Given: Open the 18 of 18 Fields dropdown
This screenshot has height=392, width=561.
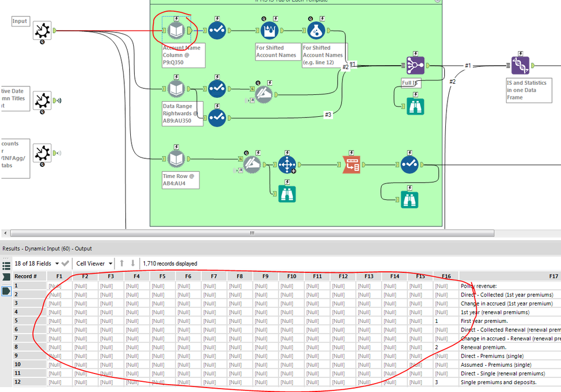Looking at the screenshot, I should pyautogui.click(x=37, y=263).
